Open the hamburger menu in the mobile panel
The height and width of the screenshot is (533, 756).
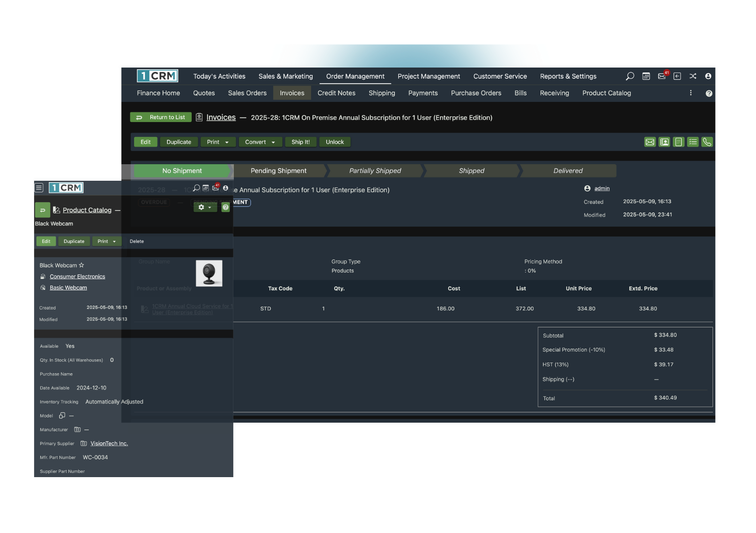pyautogui.click(x=38, y=188)
